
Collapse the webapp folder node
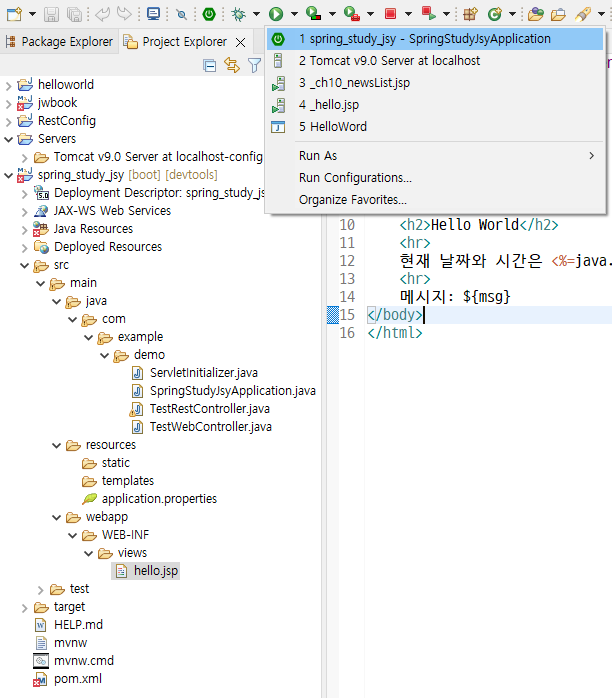pyautogui.click(x=57, y=517)
